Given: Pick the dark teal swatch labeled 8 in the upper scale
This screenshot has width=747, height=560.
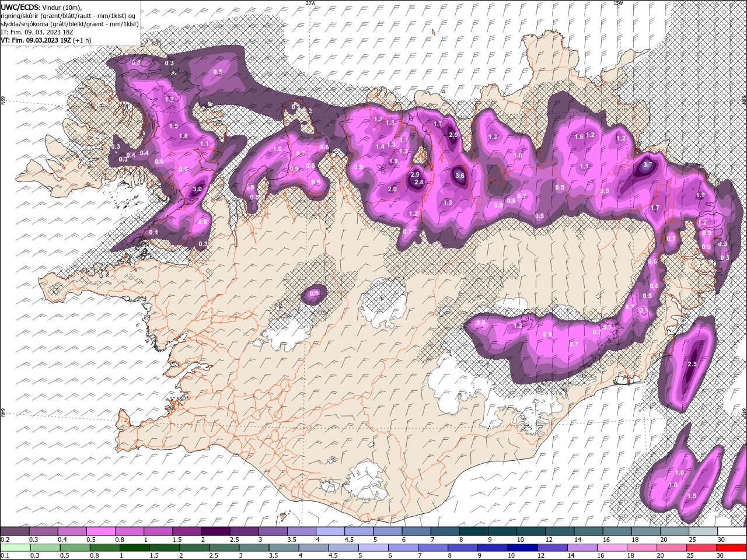Looking at the screenshot, I should (473, 531).
